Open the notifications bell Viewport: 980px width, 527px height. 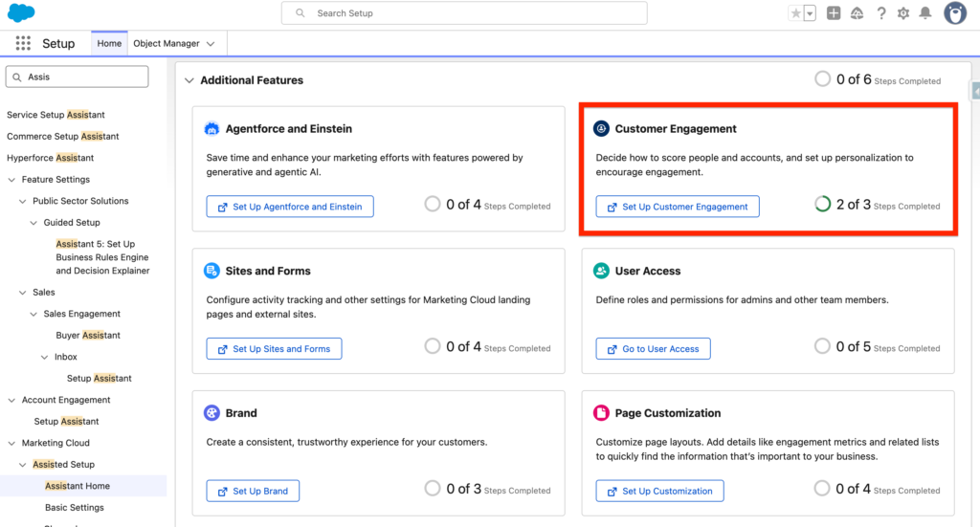[x=925, y=13]
